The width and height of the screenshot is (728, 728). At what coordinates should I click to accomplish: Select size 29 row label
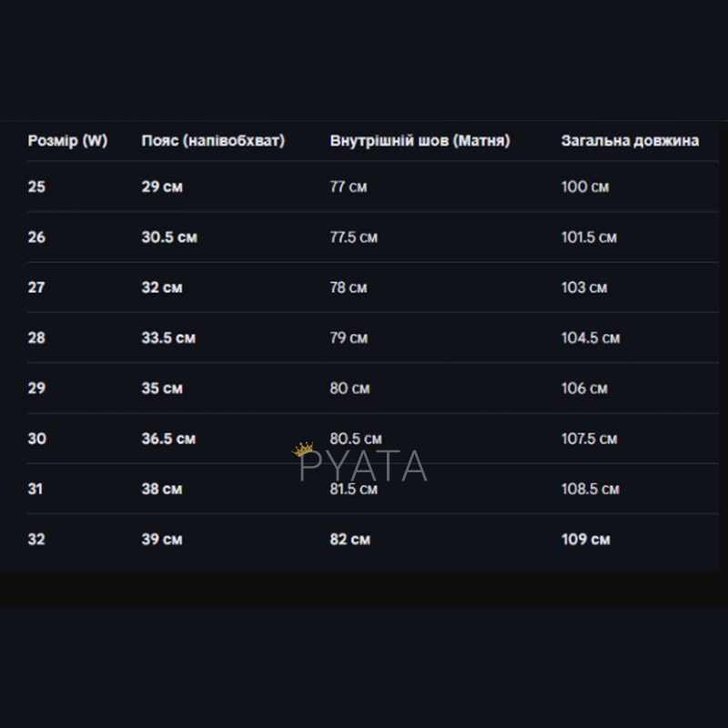pos(36,389)
